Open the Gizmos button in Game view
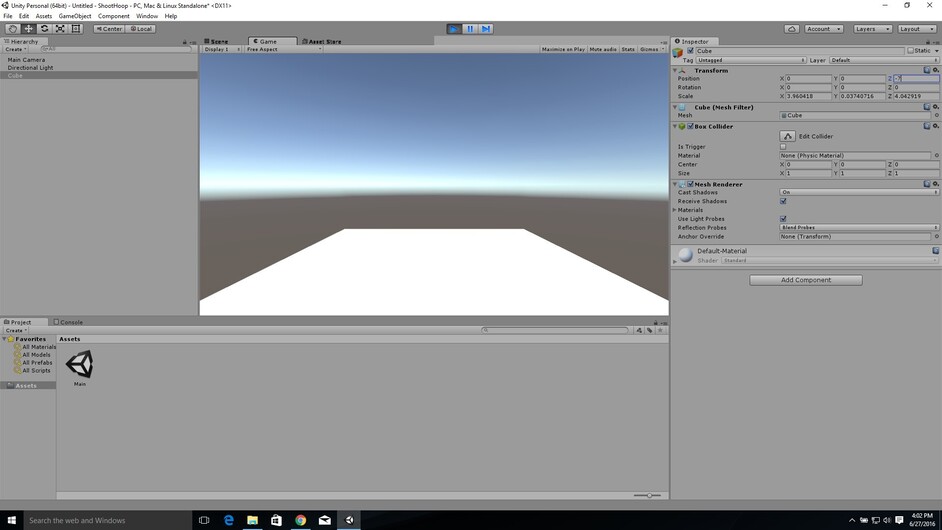The width and height of the screenshot is (942, 530). (652, 49)
